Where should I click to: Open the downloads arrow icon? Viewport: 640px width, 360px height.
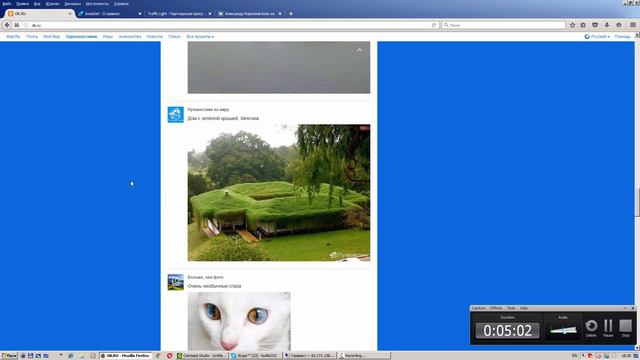(x=607, y=25)
